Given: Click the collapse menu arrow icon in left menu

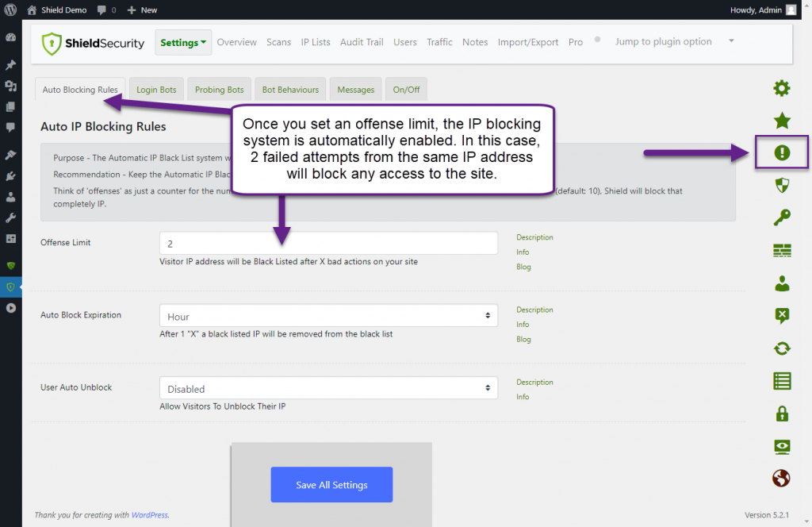Looking at the screenshot, I should 11,308.
